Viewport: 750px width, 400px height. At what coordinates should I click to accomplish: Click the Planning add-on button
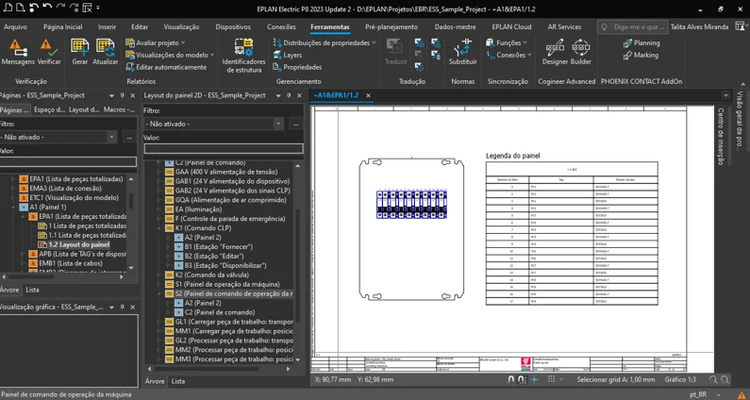(x=646, y=43)
